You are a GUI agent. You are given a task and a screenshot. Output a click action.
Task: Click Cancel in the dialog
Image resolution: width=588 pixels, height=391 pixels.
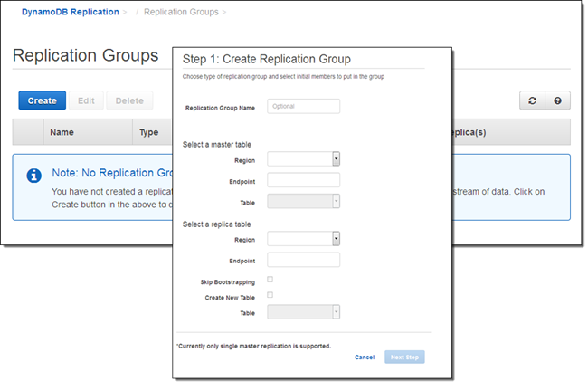365,358
